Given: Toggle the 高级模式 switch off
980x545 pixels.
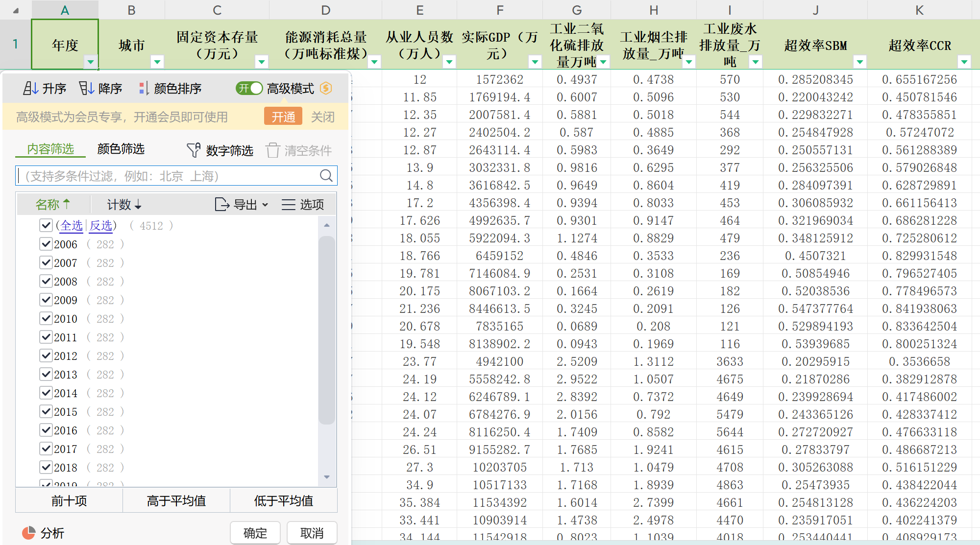Looking at the screenshot, I should point(249,88).
